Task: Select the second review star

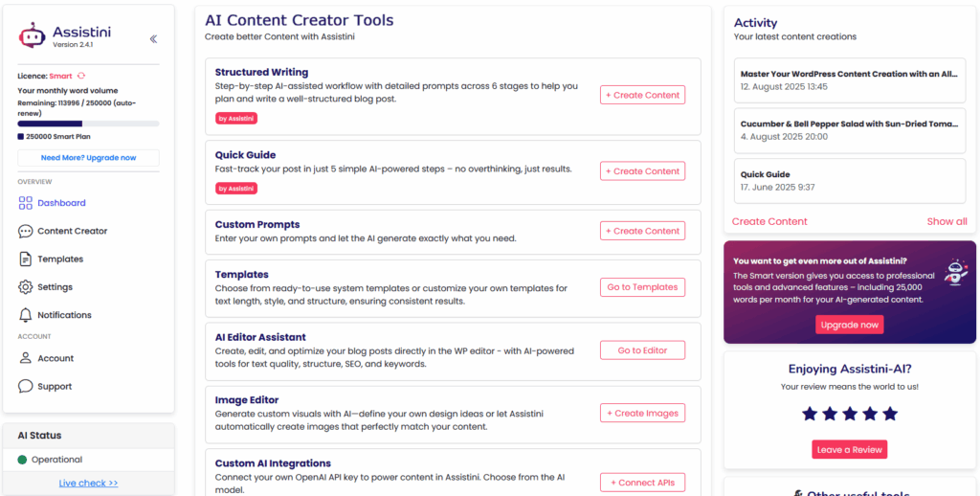Action: click(x=830, y=414)
